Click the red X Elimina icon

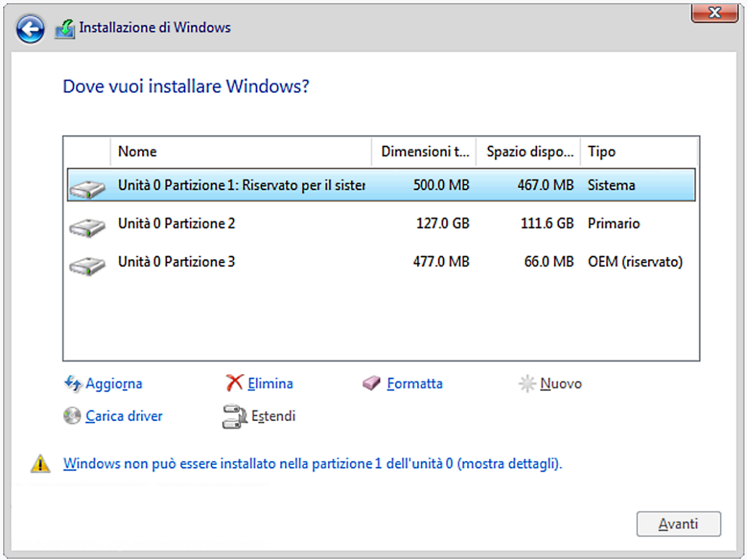tap(235, 384)
